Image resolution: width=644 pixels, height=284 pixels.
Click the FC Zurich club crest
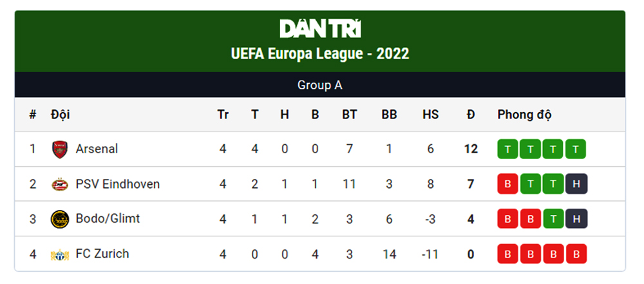tap(60, 254)
